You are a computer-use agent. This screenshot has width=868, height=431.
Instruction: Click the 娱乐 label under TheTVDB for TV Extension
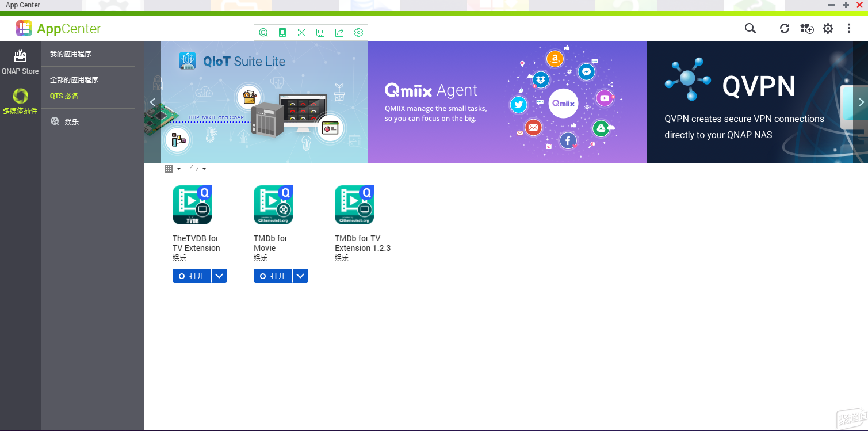click(x=179, y=258)
